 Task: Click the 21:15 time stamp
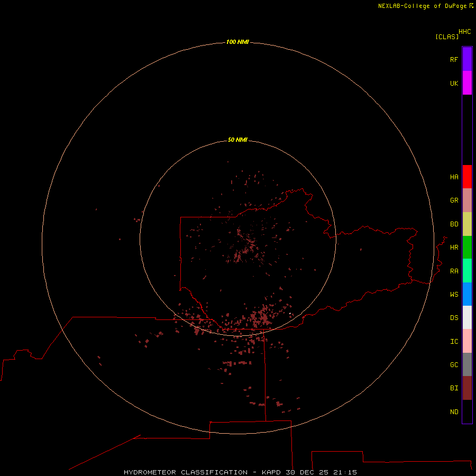[x=345, y=472]
